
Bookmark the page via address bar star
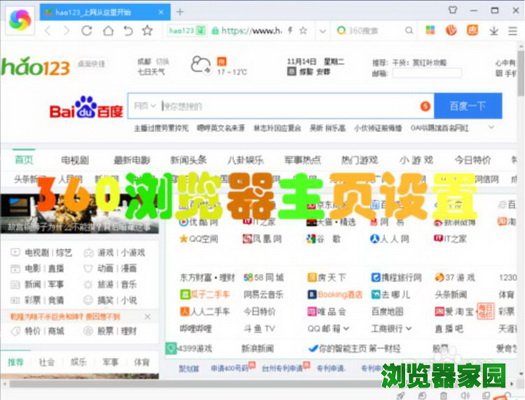tap(303, 31)
